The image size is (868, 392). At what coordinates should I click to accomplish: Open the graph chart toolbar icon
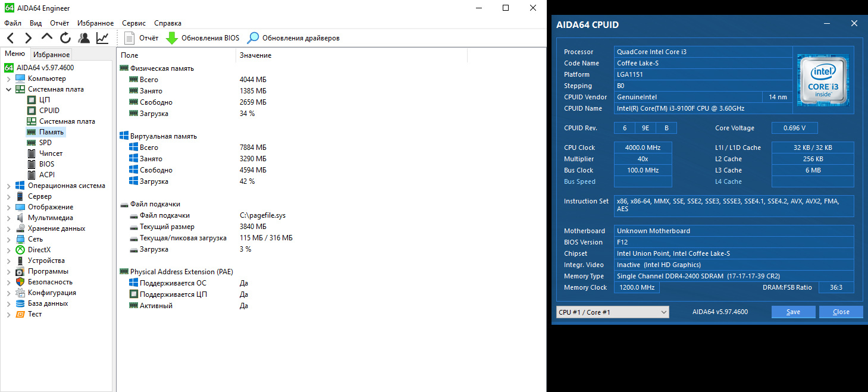point(102,38)
